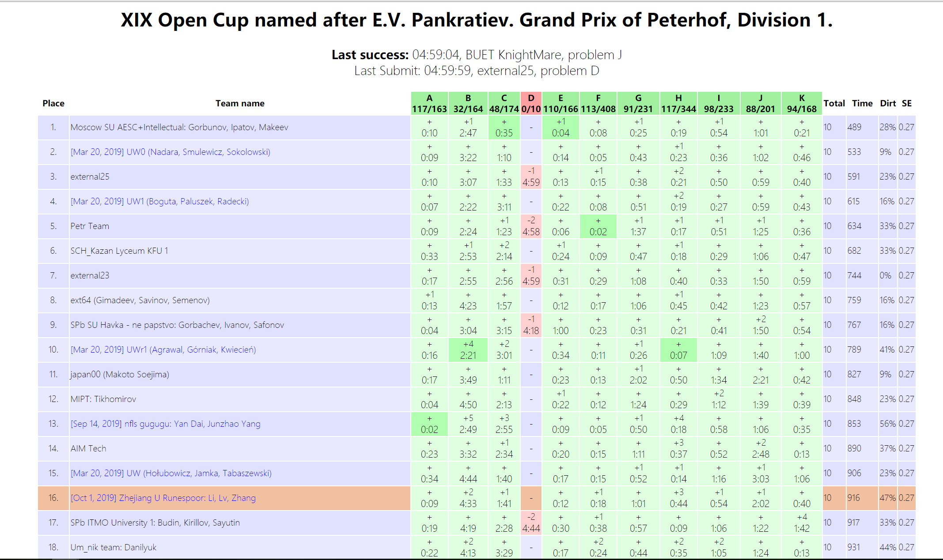Click the Petr Team name cell

point(90,226)
